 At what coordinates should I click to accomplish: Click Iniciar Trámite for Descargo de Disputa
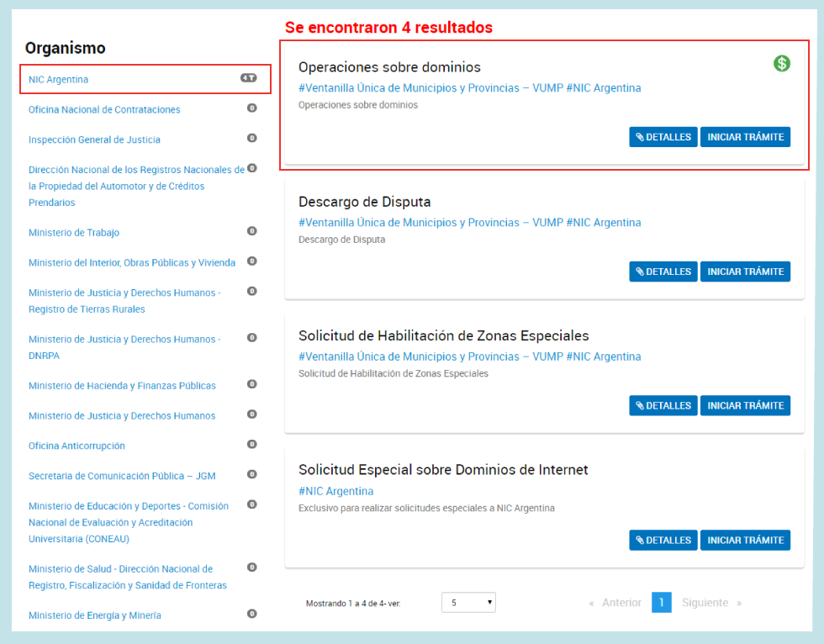pyautogui.click(x=745, y=272)
